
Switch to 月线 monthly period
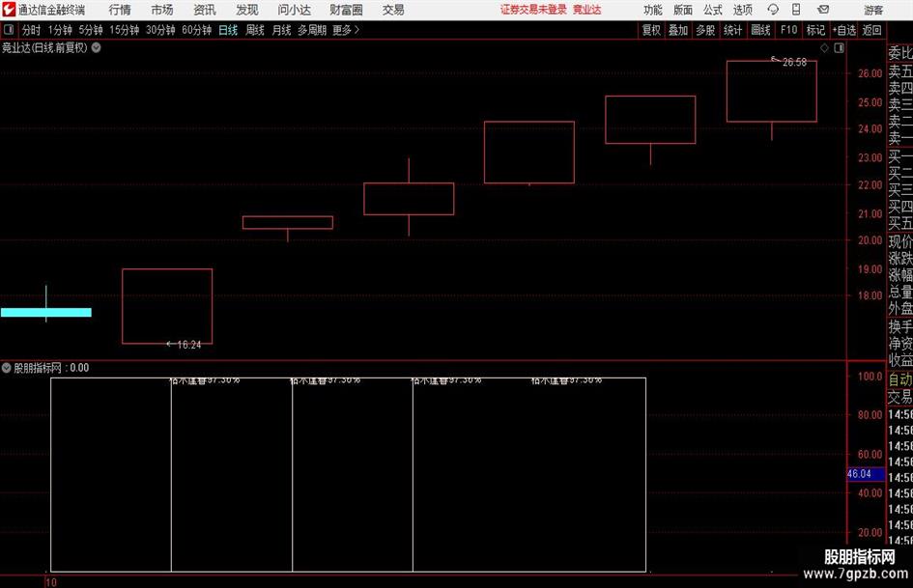pos(282,30)
